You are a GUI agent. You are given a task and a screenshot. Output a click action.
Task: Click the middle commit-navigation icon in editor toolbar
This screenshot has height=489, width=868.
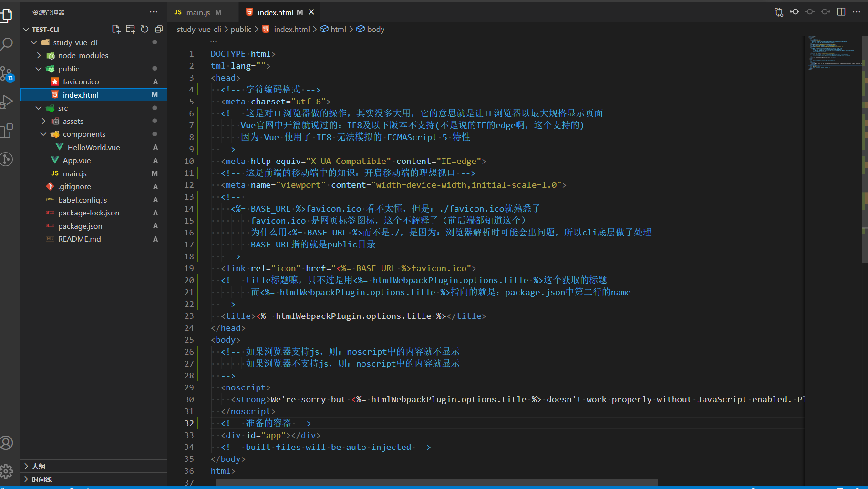tap(810, 12)
